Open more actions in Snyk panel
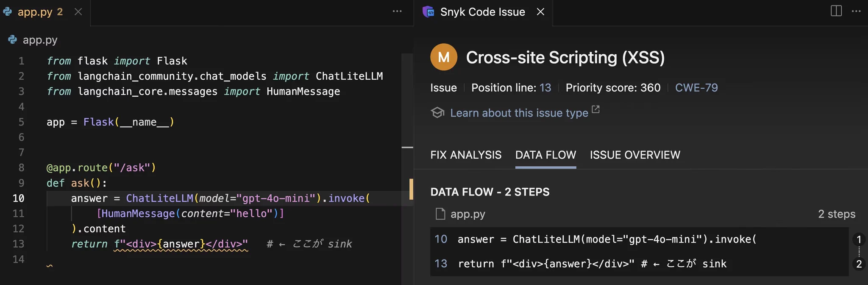Viewport: 868px width, 285px height. [x=856, y=11]
